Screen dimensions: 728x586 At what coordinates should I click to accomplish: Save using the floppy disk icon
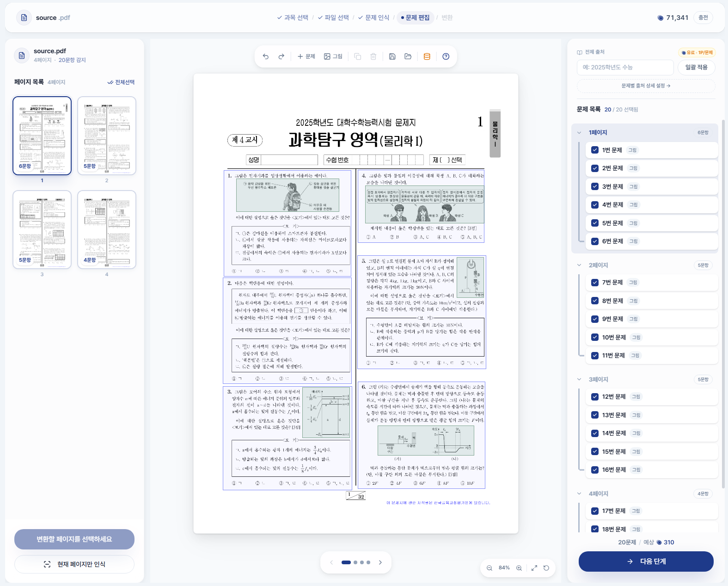(x=392, y=56)
